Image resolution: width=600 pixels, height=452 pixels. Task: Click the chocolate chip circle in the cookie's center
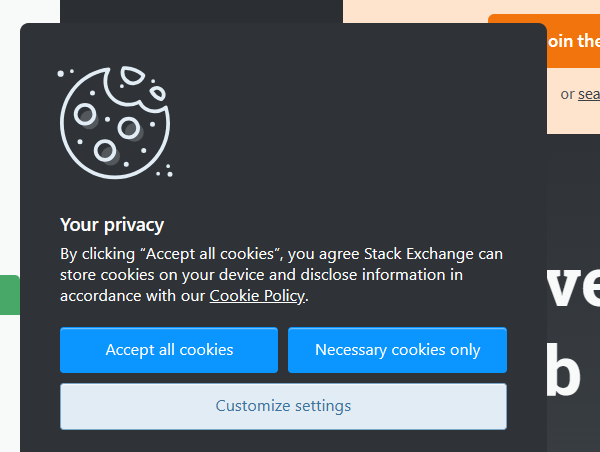(x=129, y=128)
